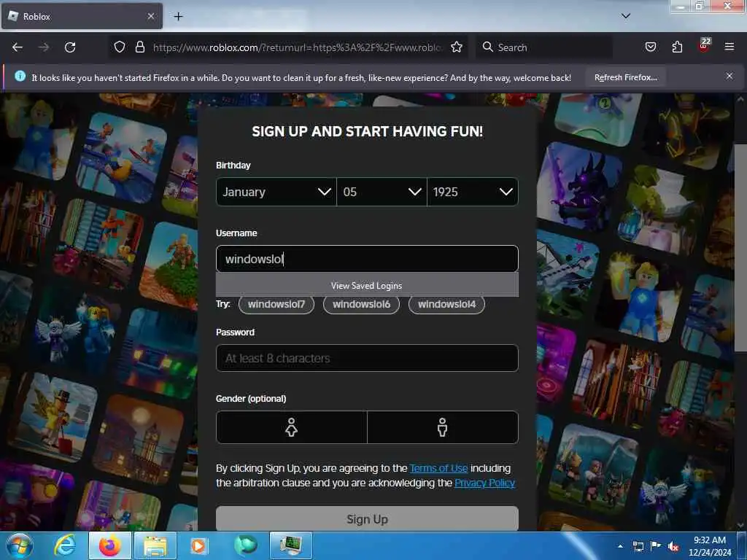View site security padlock info
Image resolution: width=747 pixels, height=560 pixels.
[x=139, y=47]
